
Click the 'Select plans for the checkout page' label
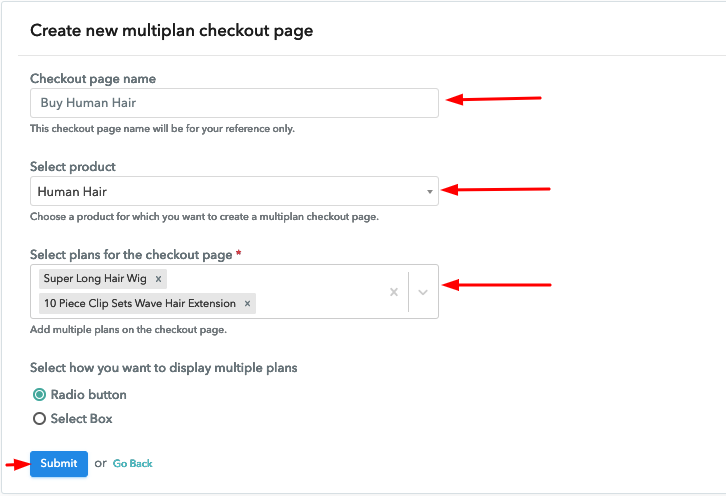(131, 255)
